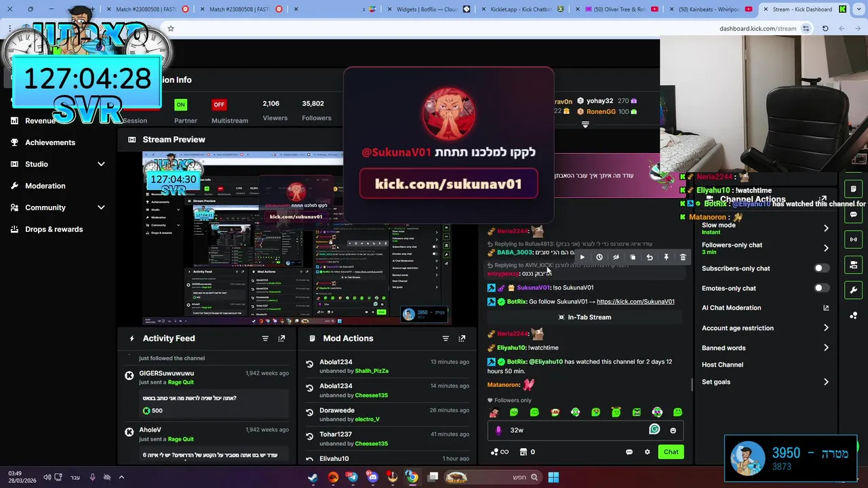Open Achievements in the sidebar
868x488 pixels.
50,142
